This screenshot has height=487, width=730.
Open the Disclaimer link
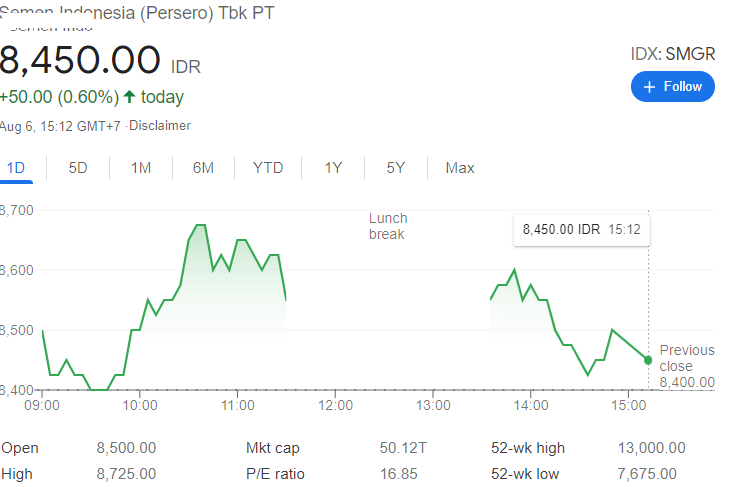click(x=160, y=126)
